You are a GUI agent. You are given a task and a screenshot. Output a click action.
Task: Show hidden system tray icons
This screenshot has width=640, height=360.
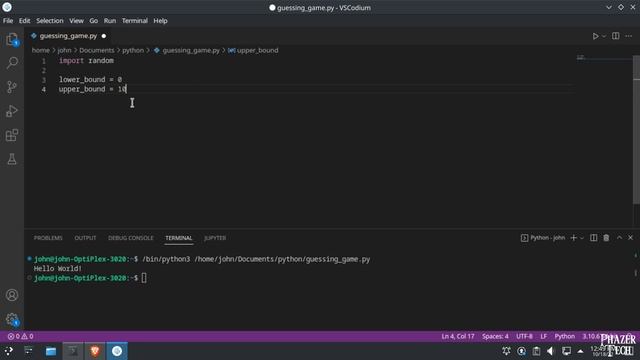[580, 351]
